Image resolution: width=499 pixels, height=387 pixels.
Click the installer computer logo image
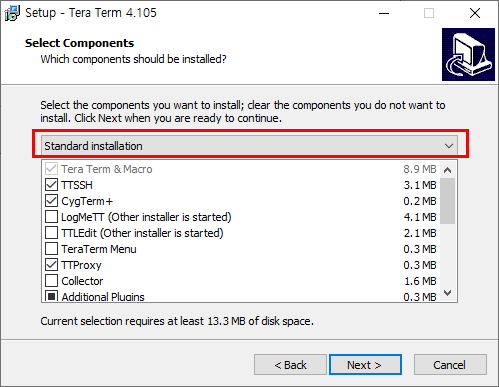click(468, 54)
